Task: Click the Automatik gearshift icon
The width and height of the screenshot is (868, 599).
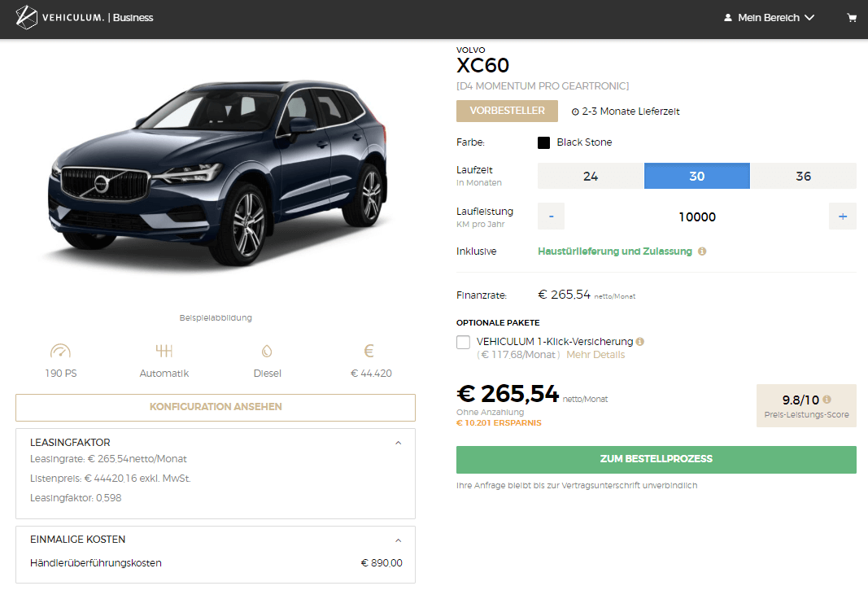Action: coord(164,352)
